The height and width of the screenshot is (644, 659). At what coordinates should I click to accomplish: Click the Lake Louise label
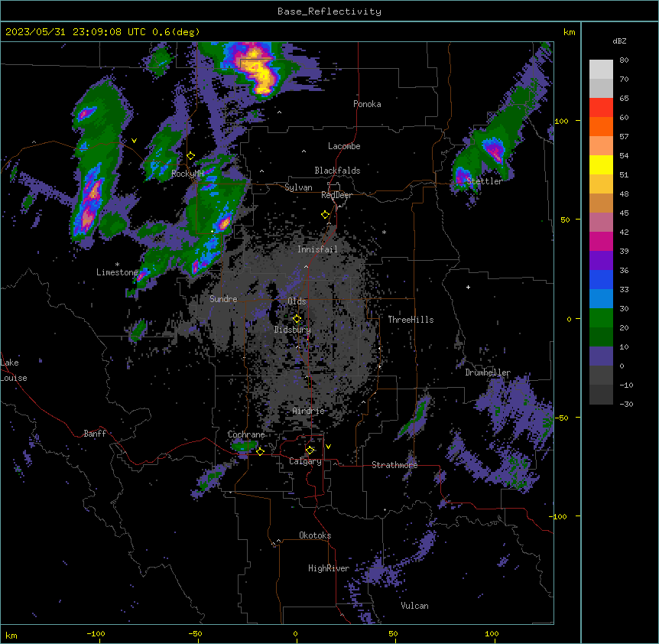click(14, 370)
